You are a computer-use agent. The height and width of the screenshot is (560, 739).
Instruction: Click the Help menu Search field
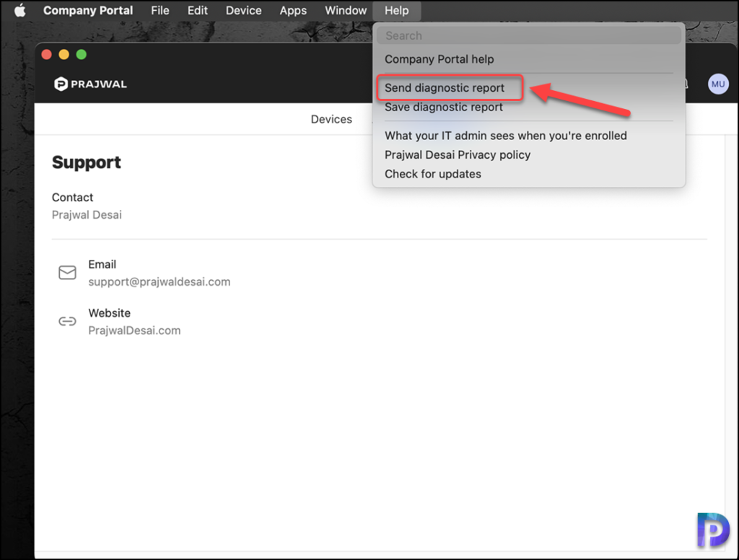(528, 35)
